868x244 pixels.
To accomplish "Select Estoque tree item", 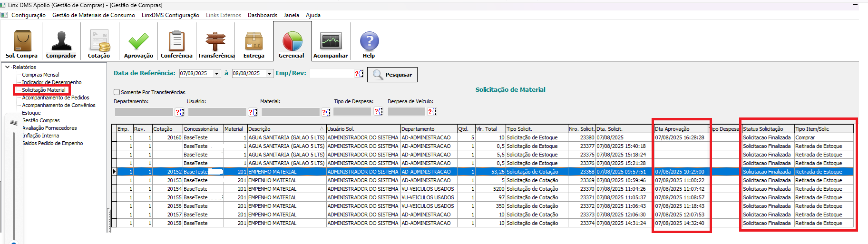I will pyautogui.click(x=31, y=113).
